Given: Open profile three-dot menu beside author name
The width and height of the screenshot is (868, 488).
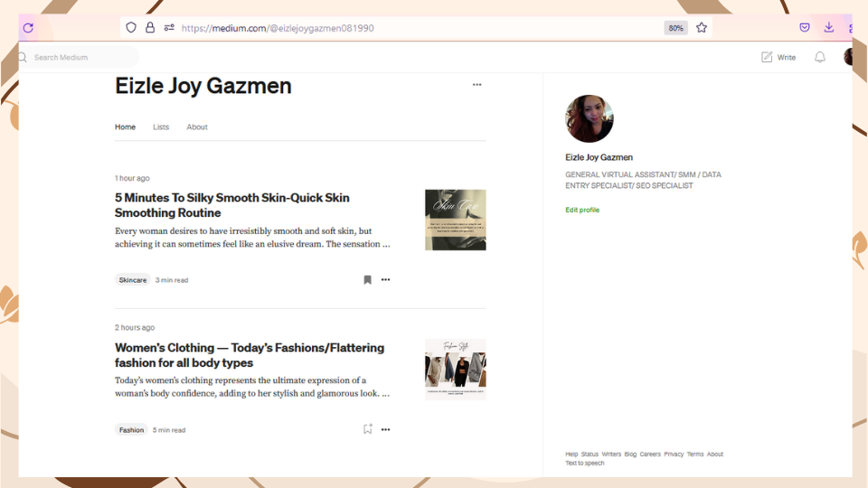Looking at the screenshot, I should tap(477, 85).
